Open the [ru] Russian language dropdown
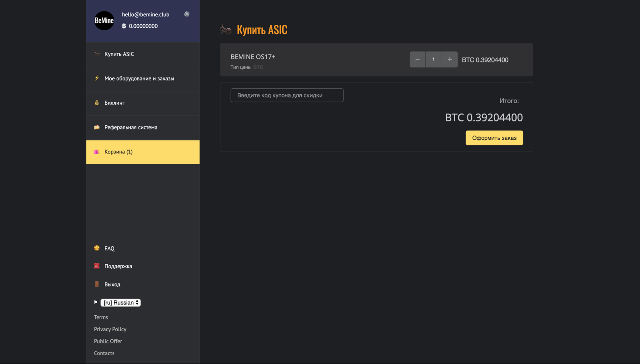The height and width of the screenshot is (364, 640). point(120,302)
